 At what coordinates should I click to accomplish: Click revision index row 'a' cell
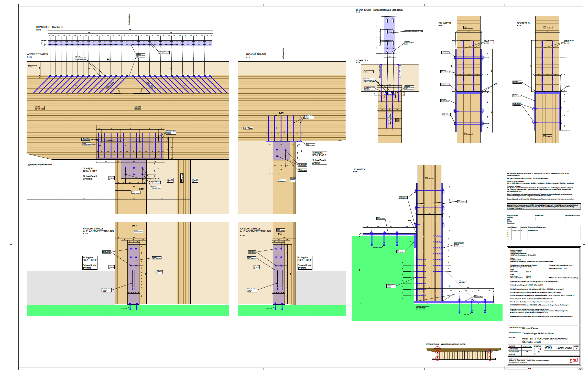[508, 233]
